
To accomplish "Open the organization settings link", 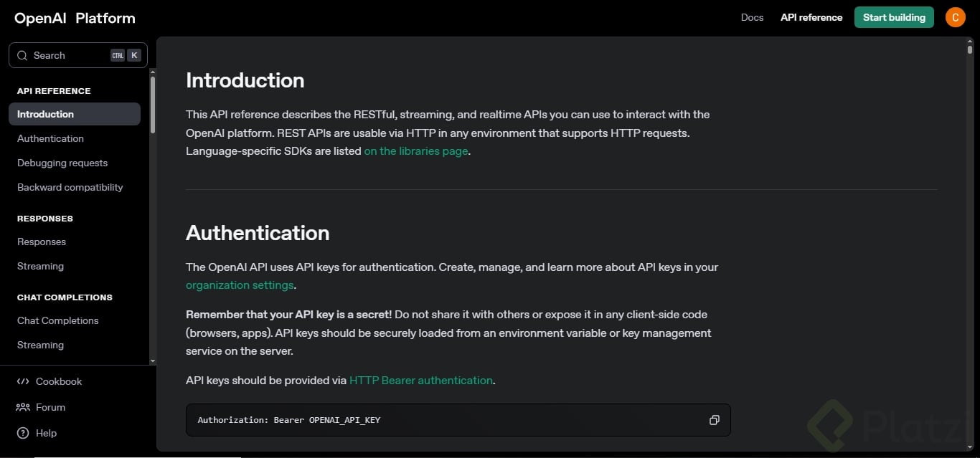I will click(240, 285).
